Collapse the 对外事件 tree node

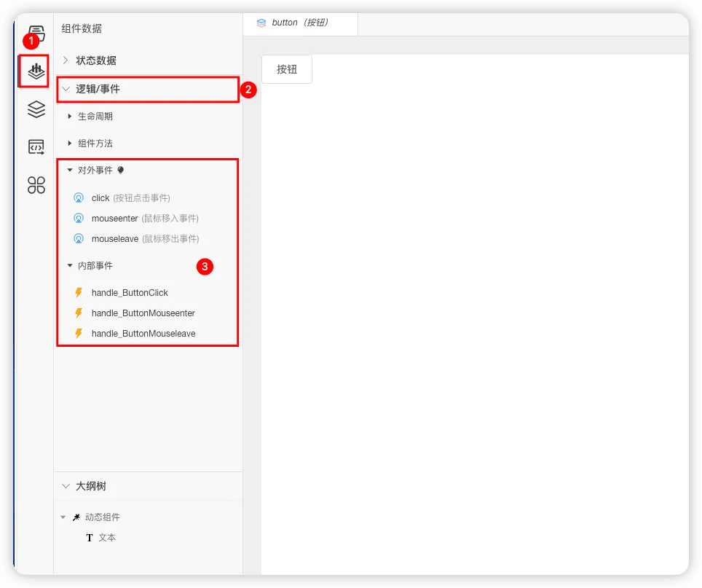(70, 170)
